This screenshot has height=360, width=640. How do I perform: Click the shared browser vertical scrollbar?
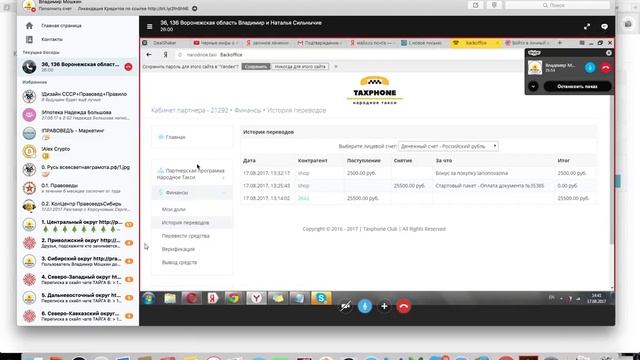(611, 169)
